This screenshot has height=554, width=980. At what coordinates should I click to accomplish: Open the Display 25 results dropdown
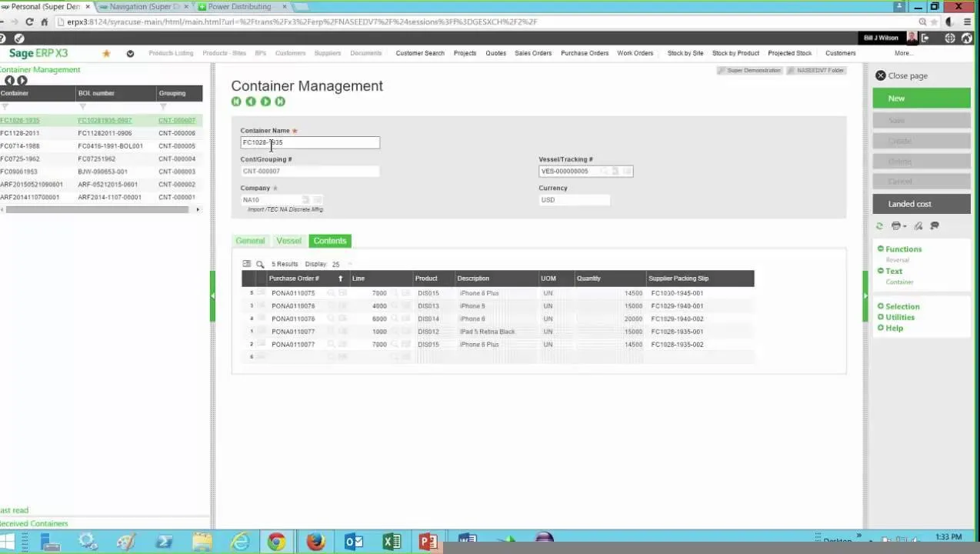point(338,264)
